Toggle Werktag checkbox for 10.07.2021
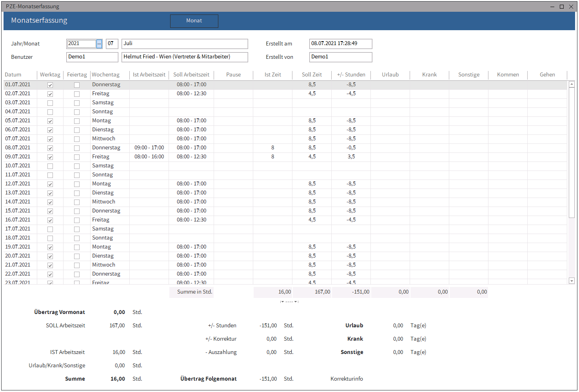The width and height of the screenshot is (579, 392). click(x=50, y=166)
